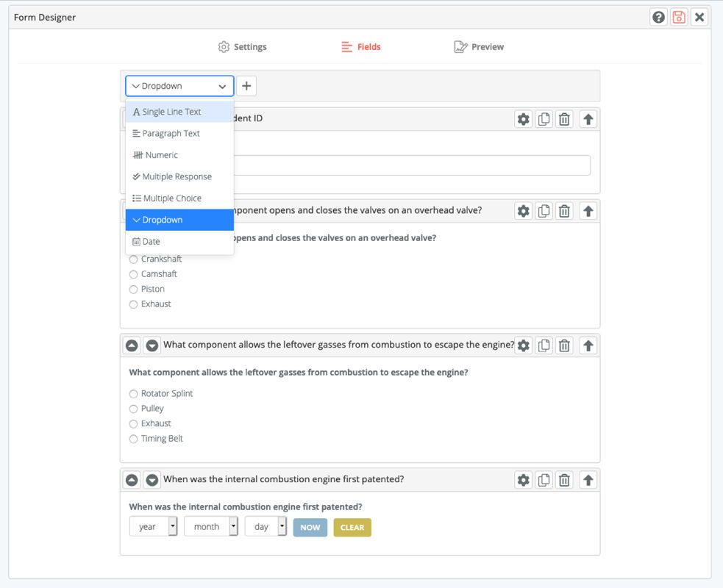The image size is (723, 588).
Task: Choose the Timing Belt radio option
Action: tap(133, 439)
